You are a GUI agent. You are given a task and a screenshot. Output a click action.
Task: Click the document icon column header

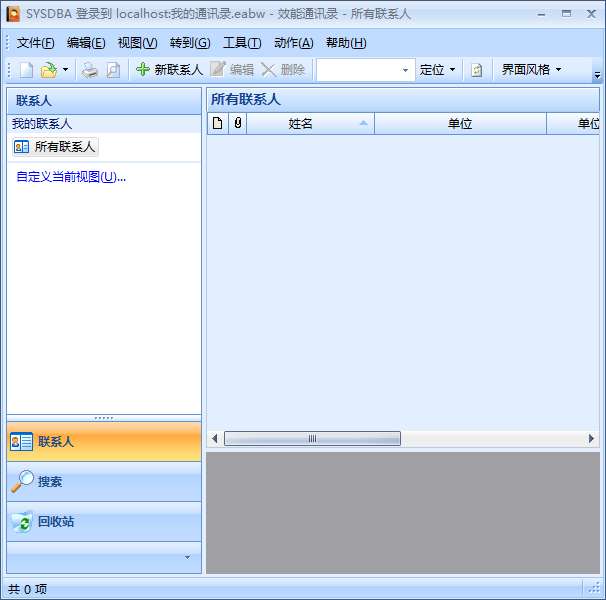tap(218, 124)
